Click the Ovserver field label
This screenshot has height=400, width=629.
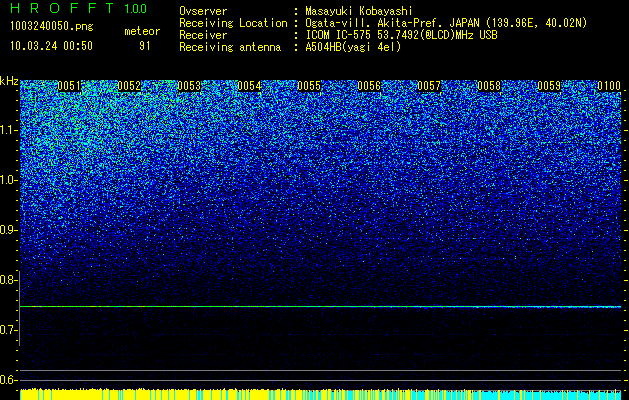tap(203, 11)
